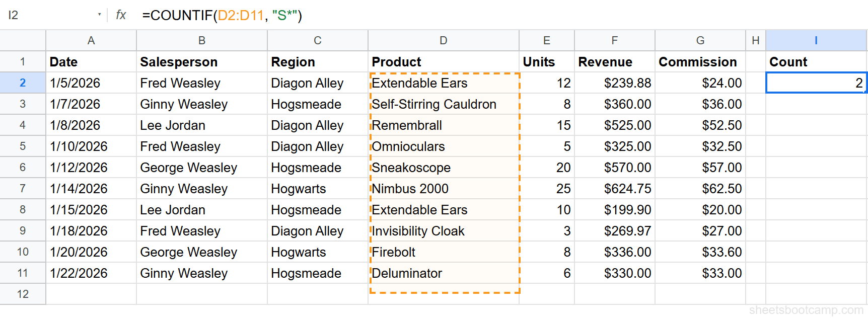The image size is (868, 319).
Task: Click the Deluminator cell in row 11
Action: point(443,273)
